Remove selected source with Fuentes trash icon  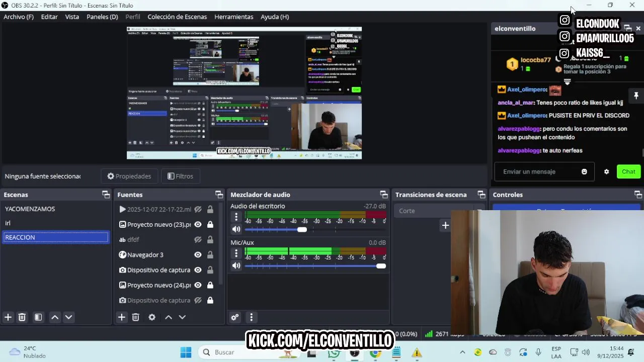point(136,317)
